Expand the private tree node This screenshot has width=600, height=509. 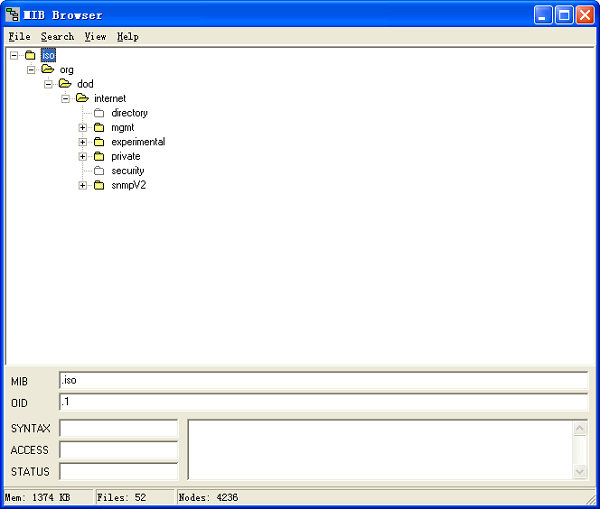click(x=83, y=156)
